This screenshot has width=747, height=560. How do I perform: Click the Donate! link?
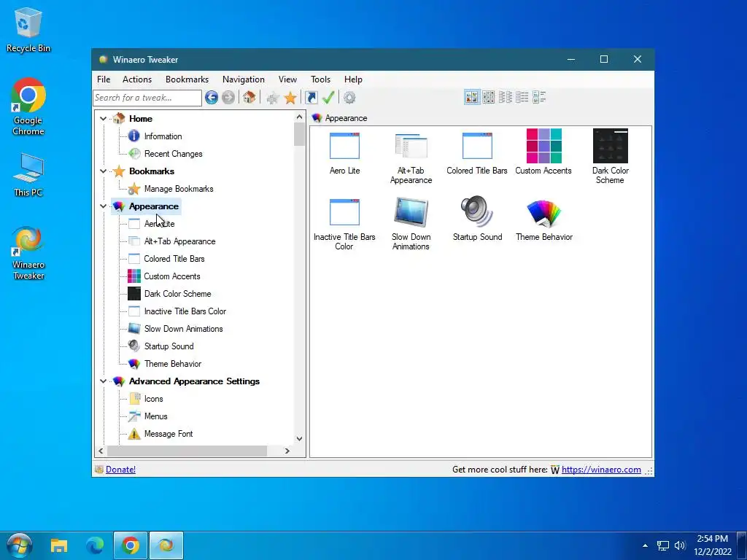point(120,470)
